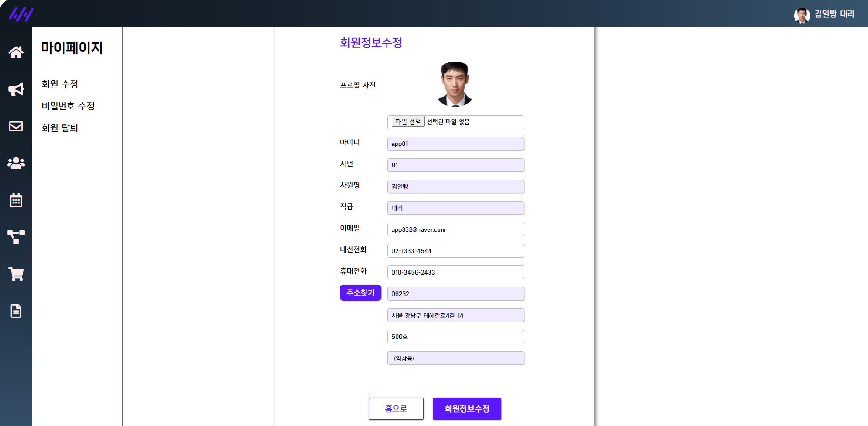Click the 회원정보수정 submit button
The width and height of the screenshot is (868, 426).
(x=467, y=409)
